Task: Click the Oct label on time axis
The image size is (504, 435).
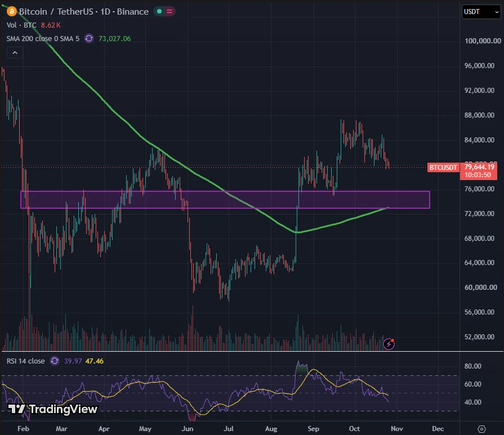Action: pyautogui.click(x=354, y=429)
